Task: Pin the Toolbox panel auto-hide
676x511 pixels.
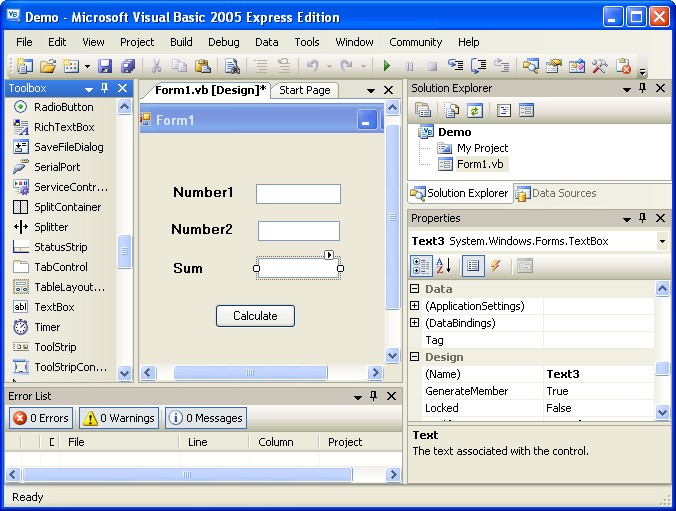Action: pyautogui.click(x=104, y=88)
